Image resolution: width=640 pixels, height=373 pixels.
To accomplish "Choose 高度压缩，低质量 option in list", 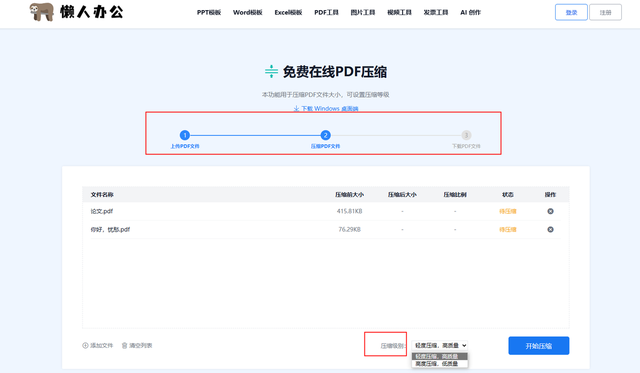I will [x=440, y=363].
